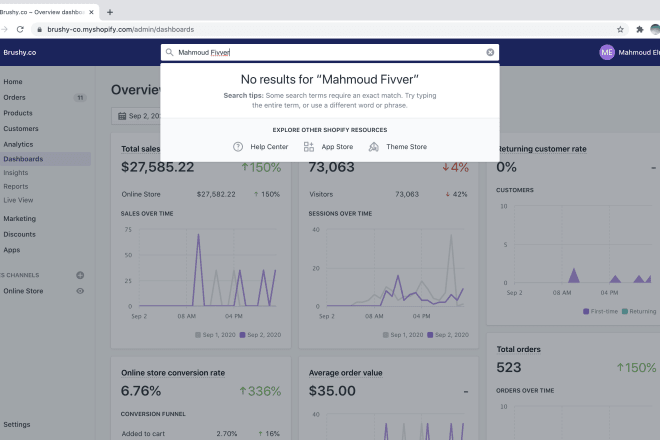Open Live View under Analytics

19,200
